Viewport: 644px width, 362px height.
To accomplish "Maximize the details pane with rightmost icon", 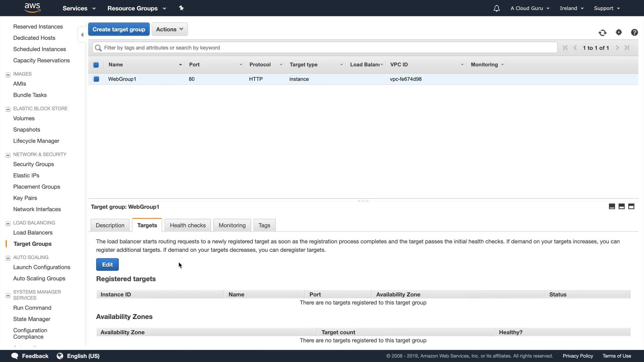I will [x=631, y=206].
